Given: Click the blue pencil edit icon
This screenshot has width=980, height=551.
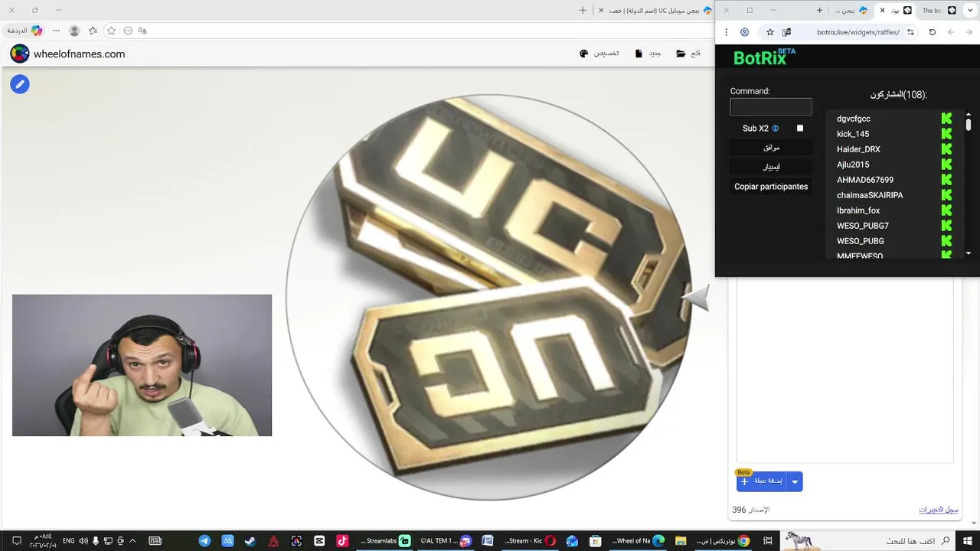Looking at the screenshot, I should click(x=20, y=84).
